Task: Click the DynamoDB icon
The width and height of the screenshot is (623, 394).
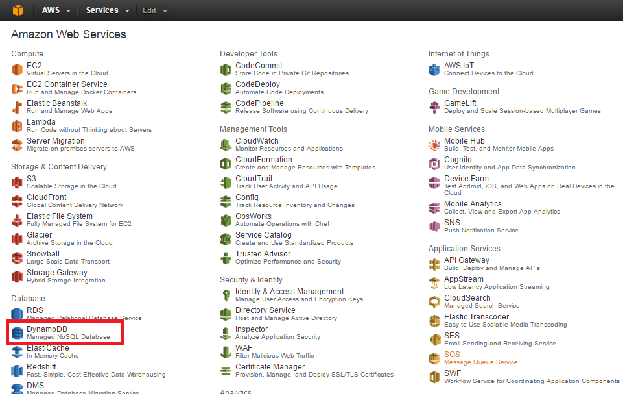Action: click(17, 333)
